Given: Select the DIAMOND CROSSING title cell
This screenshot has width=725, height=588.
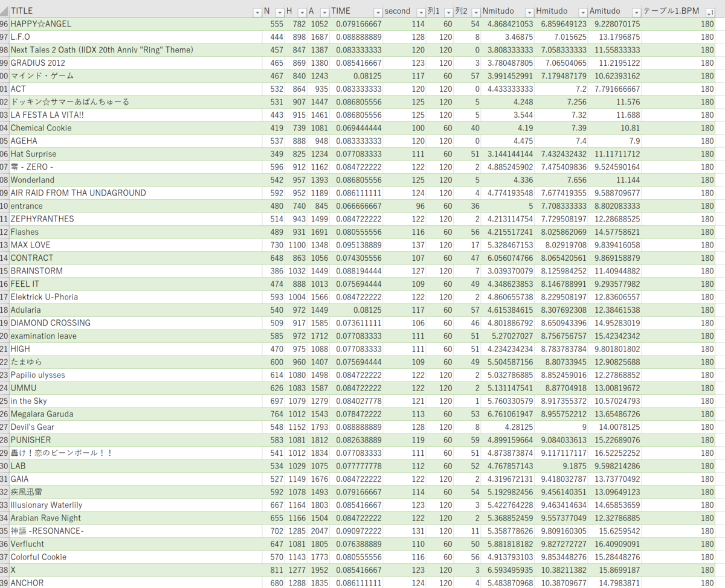Looking at the screenshot, I should point(135,323).
